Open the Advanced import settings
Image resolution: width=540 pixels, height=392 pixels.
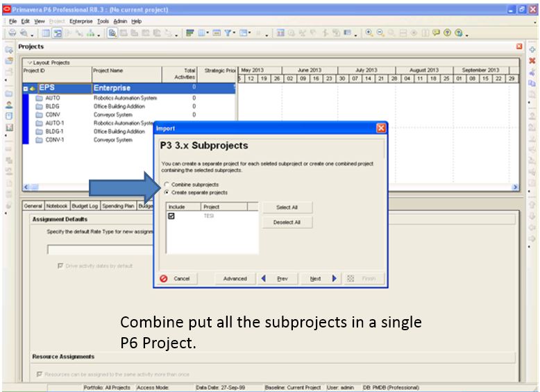tap(235, 278)
